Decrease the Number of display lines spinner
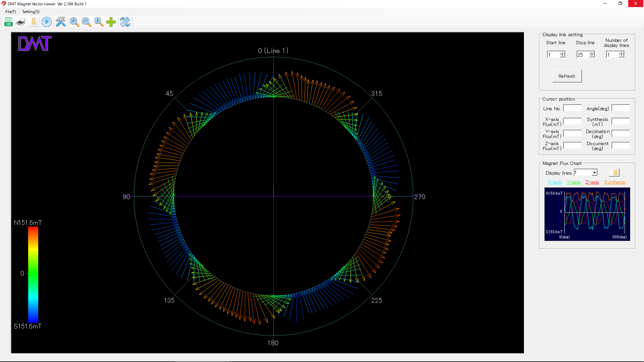The width and height of the screenshot is (644, 362). coord(622,56)
